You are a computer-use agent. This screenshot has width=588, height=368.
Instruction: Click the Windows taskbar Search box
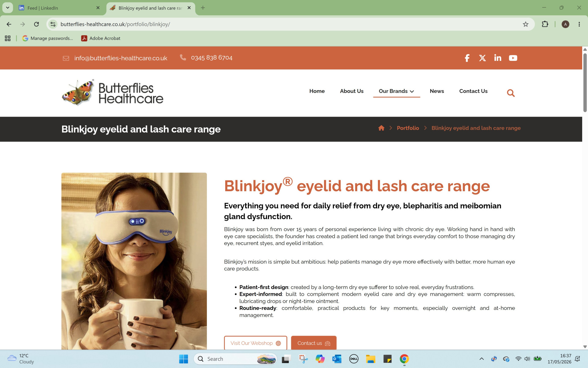point(235,359)
